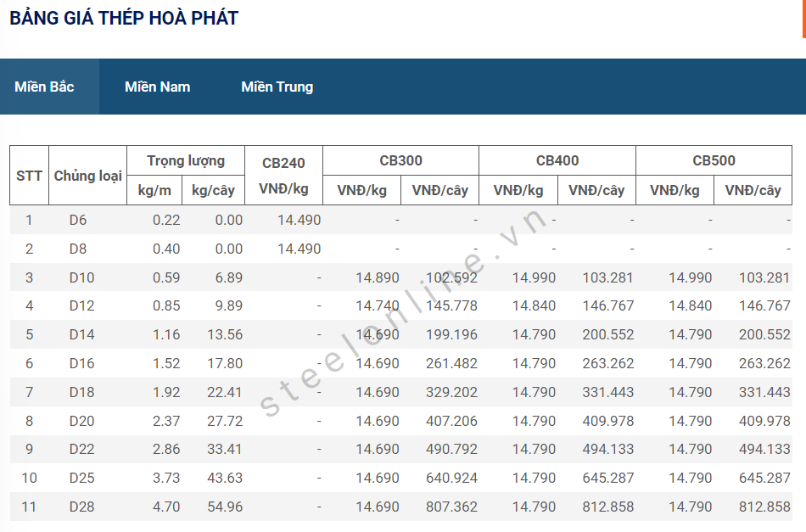Image resolution: width=806 pixels, height=532 pixels.
Task: Click the 27.72 kg/cây value
Action: [x=225, y=421]
